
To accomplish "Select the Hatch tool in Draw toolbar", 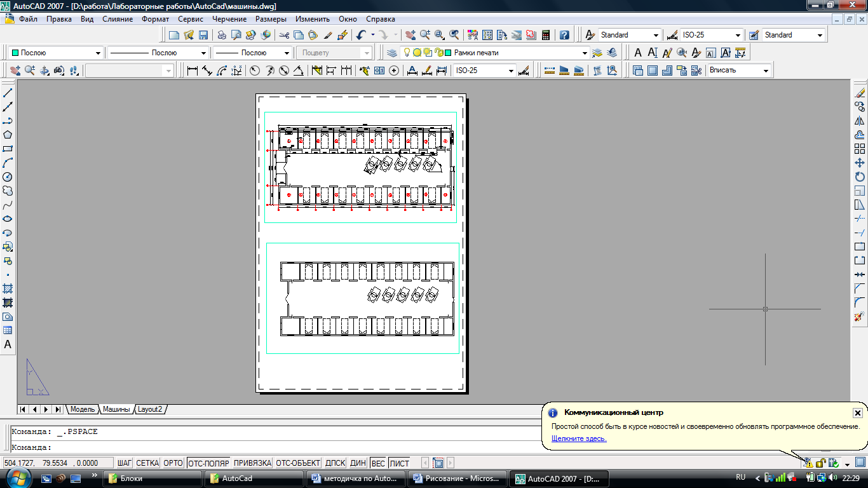I will (8, 288).
